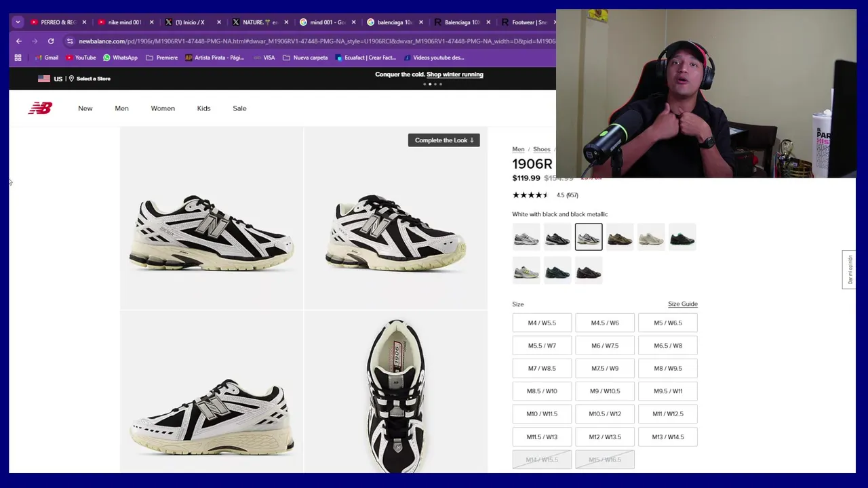868x488 pixels.
Task: Open the New menu item
Action: pos(85,108)
